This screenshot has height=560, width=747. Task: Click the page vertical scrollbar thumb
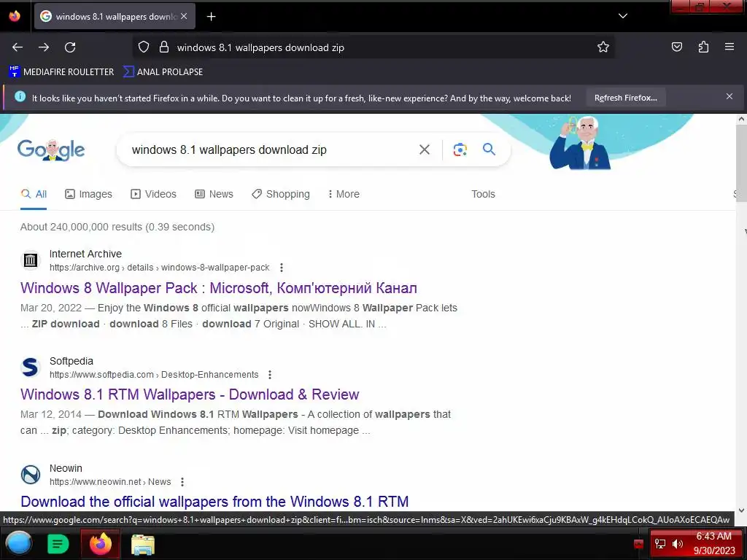[742, 163]
